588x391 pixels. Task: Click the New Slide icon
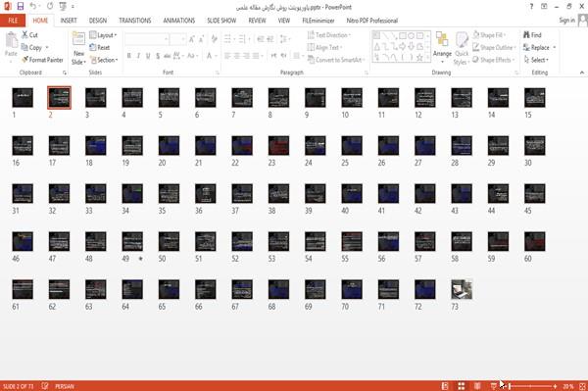pos(78,39)
